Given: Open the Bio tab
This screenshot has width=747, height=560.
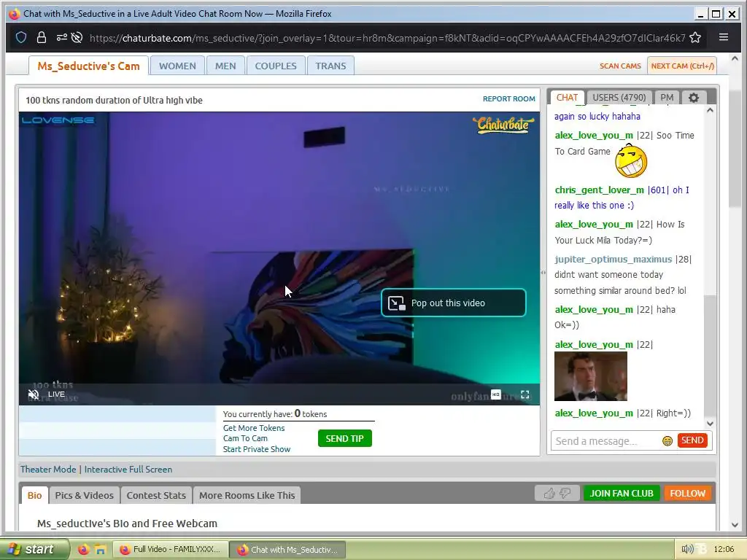Looking at the screenshot, I should [x=35, y=495].
